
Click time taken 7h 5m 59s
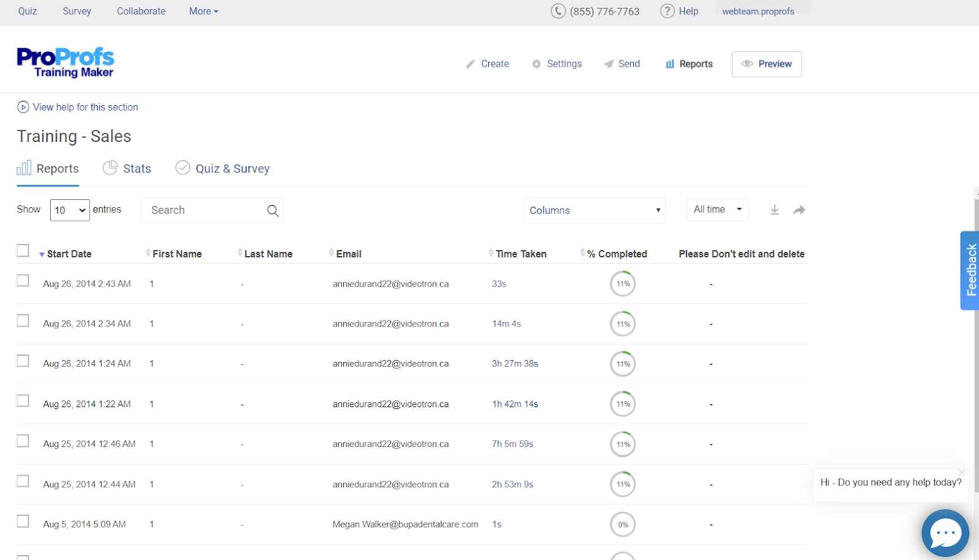tap(512, 444)
